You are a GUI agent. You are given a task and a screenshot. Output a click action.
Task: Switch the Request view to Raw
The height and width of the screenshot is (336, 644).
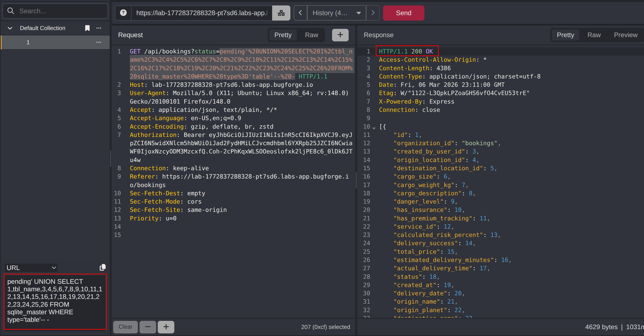[311, 35]
